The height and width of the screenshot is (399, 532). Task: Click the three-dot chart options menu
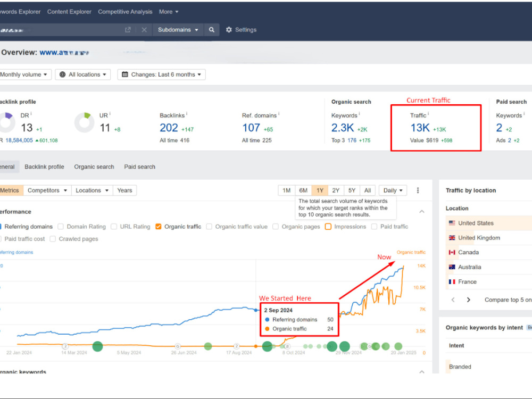tap(418, 190)
